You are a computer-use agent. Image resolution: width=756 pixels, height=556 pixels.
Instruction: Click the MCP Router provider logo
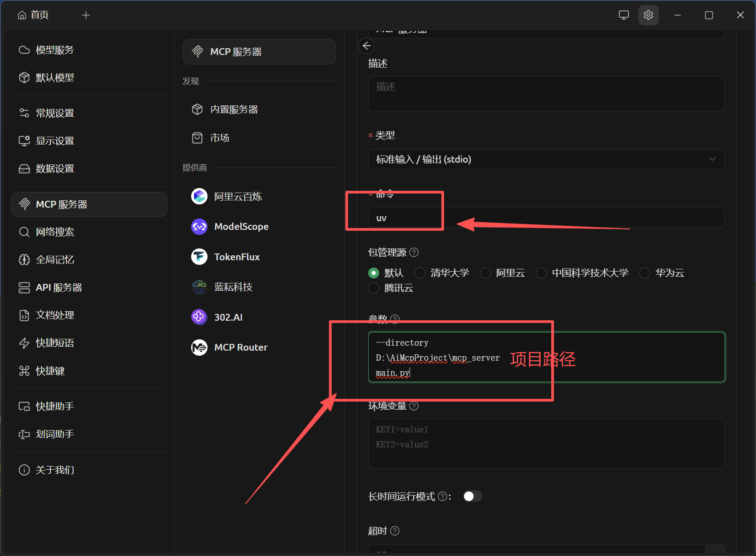(x=199, y=347)
